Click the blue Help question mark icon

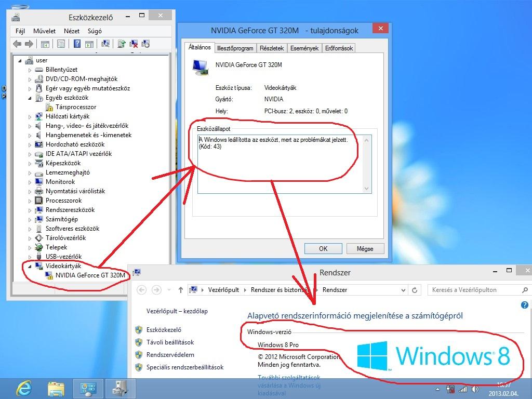pyautogui.click(x=77, y=44)
